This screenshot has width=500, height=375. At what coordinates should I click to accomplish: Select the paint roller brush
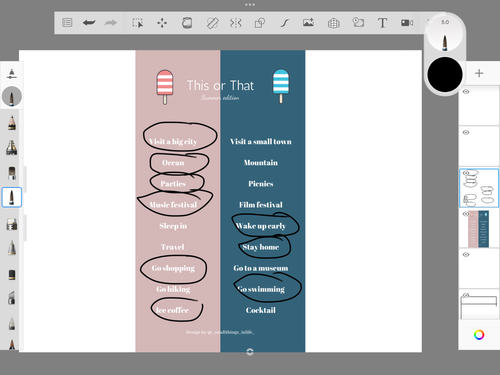[12, 224]
